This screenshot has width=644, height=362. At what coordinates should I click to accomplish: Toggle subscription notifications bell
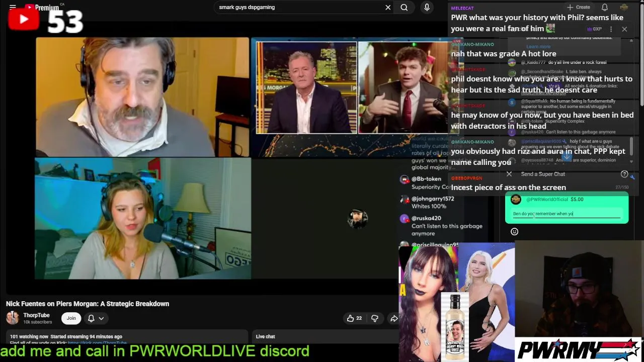point(91,318)
